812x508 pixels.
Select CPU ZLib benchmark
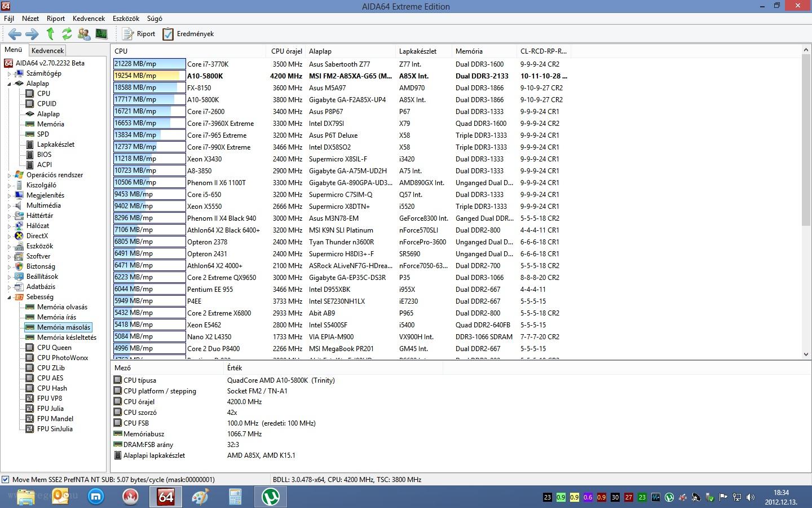click(51, 368)
